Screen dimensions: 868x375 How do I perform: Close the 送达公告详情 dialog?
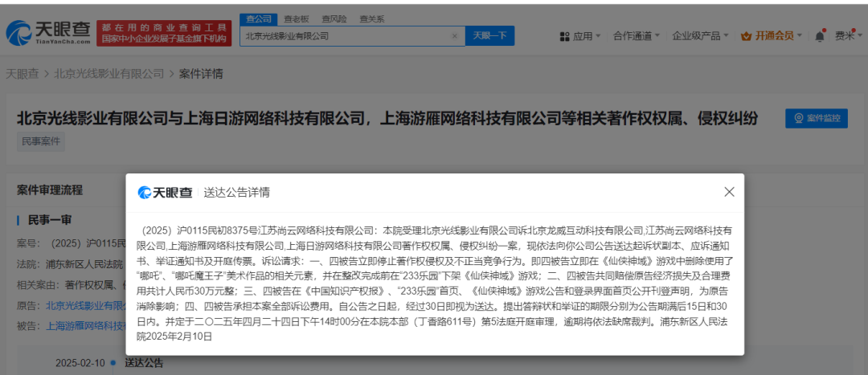click(x=730, y=192)
